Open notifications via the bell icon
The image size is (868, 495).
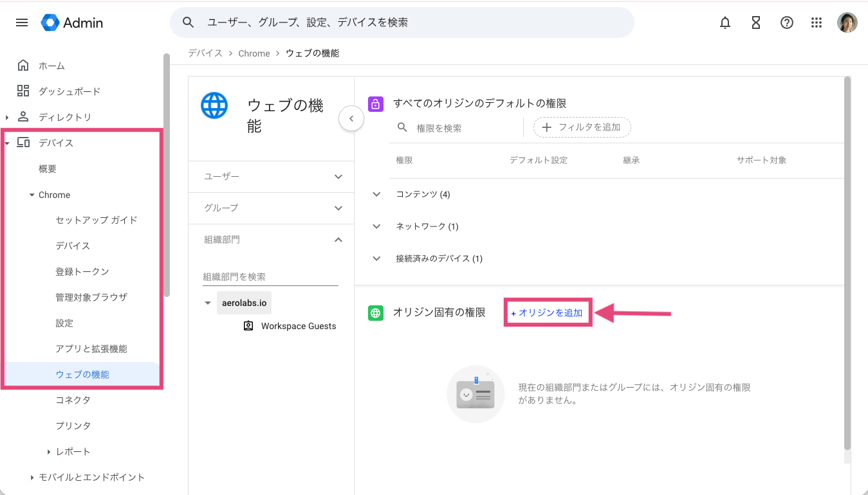click(x=725, y=22)
